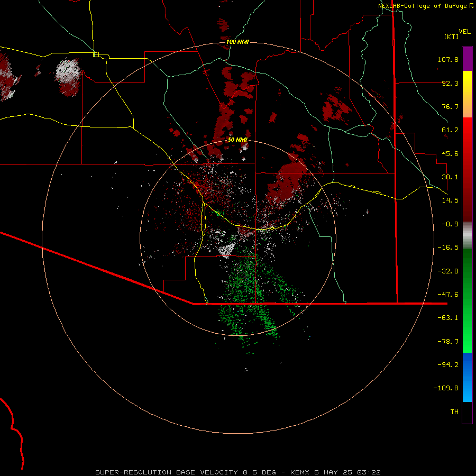Click the product title caption at the bottom
This screenshot has height=476, width=476.
tap(238, 472)
